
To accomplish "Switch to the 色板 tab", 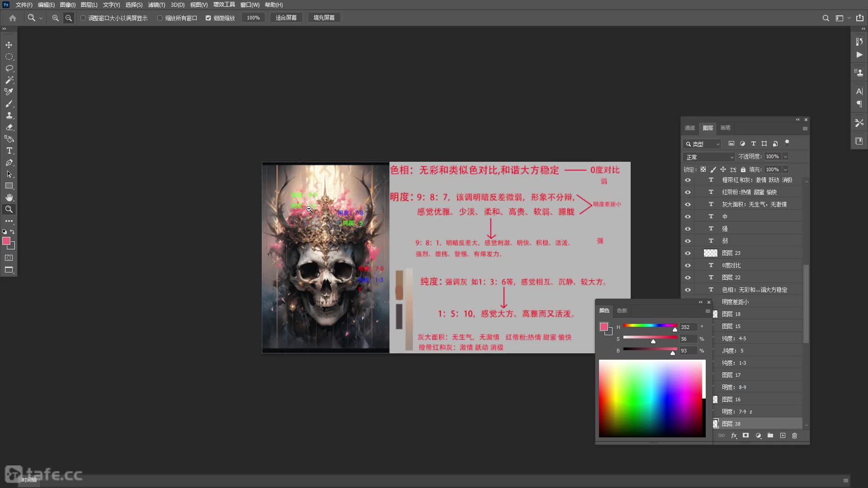I will tap(622, 310).
